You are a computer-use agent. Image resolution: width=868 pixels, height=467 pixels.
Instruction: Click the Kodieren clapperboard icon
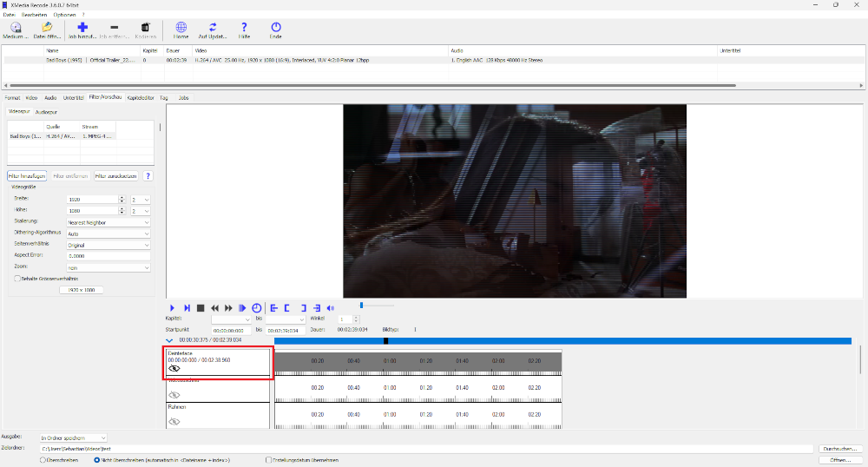click(146, 27)
